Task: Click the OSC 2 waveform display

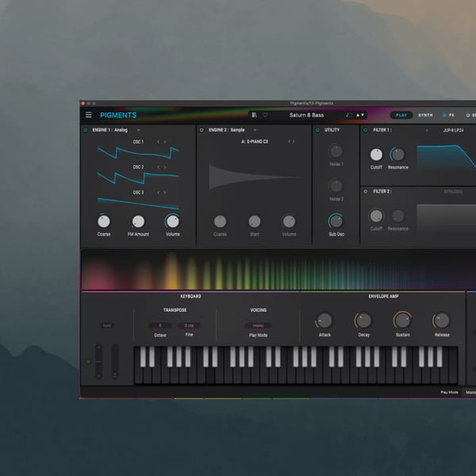Action: (x=138, y=178)
